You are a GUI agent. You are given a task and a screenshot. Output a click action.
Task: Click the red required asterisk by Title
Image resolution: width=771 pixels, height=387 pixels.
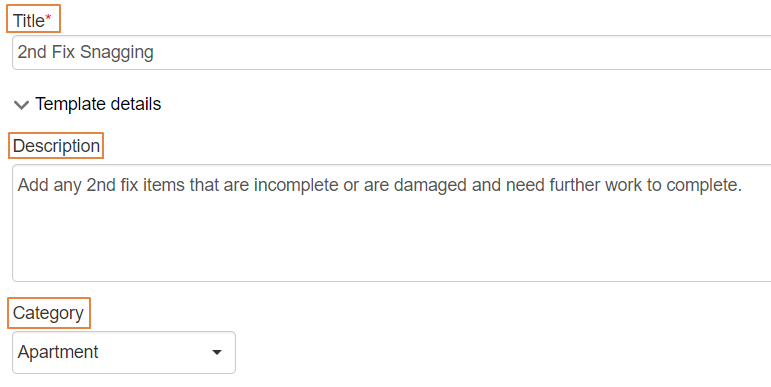coord(48,18)
